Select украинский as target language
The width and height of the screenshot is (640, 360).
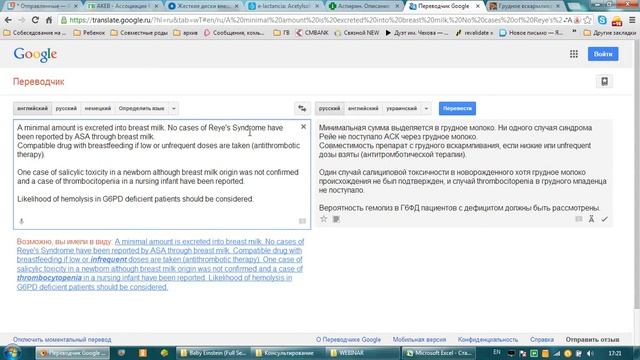click(x=401, y=109)
